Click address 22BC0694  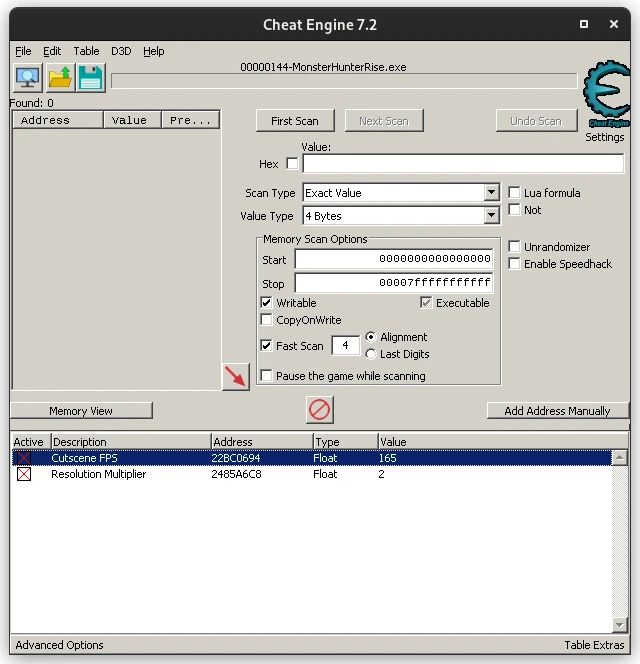click(235, 458)
